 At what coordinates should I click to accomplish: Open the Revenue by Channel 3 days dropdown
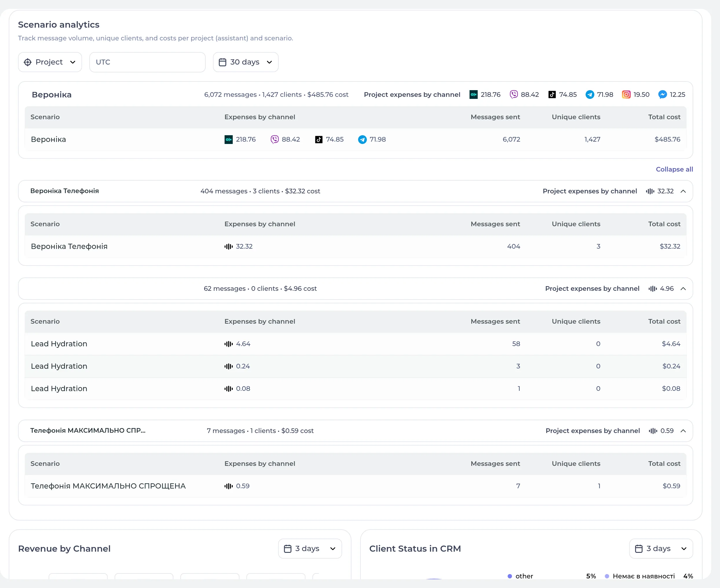310,548
